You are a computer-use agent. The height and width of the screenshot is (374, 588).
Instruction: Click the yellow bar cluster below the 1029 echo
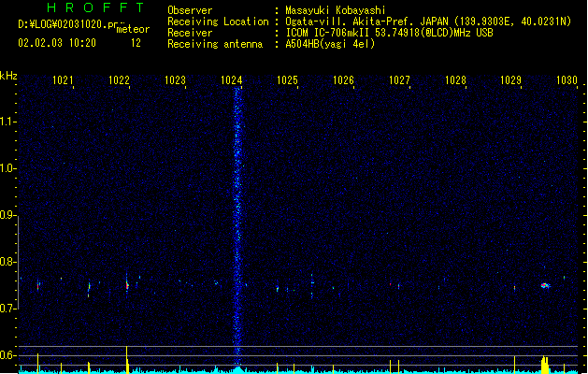click(x=544, y=365)
